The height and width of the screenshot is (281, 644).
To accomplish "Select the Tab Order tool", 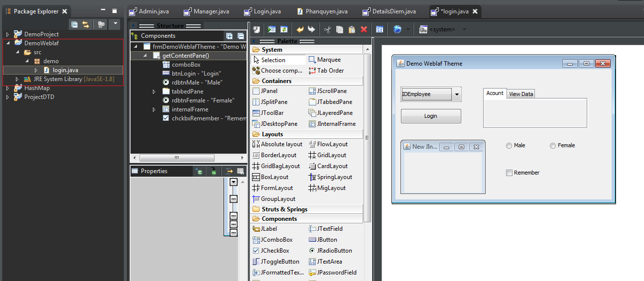I will (326, 71).
